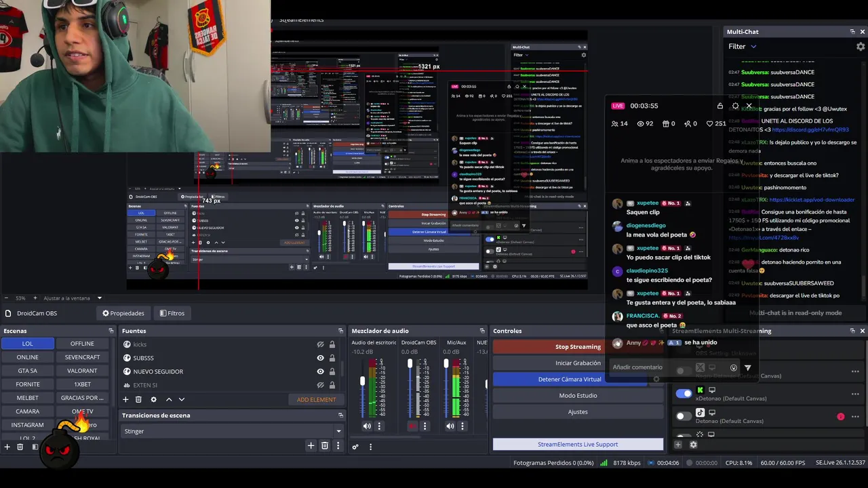Open xDetonao Kick output three-dot menu

coord(855,394)
